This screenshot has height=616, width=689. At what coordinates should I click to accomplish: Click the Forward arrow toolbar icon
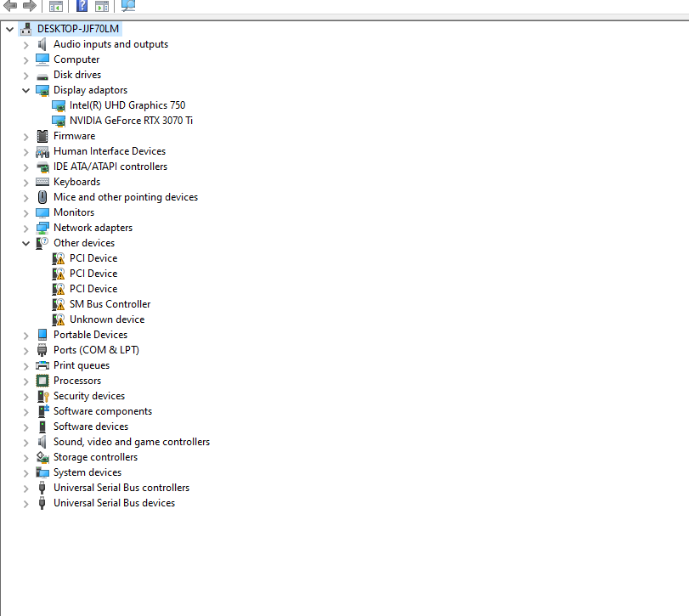tap(30, 5)
